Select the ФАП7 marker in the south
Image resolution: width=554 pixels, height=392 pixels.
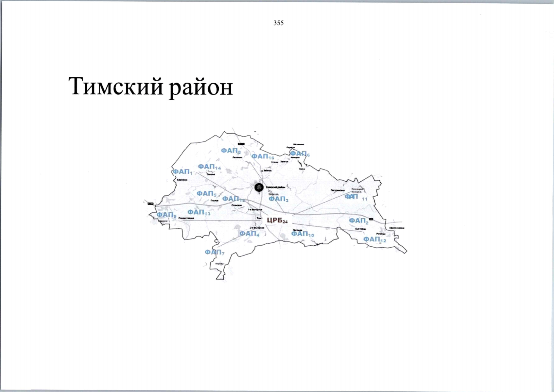click(x=215, y=252)
